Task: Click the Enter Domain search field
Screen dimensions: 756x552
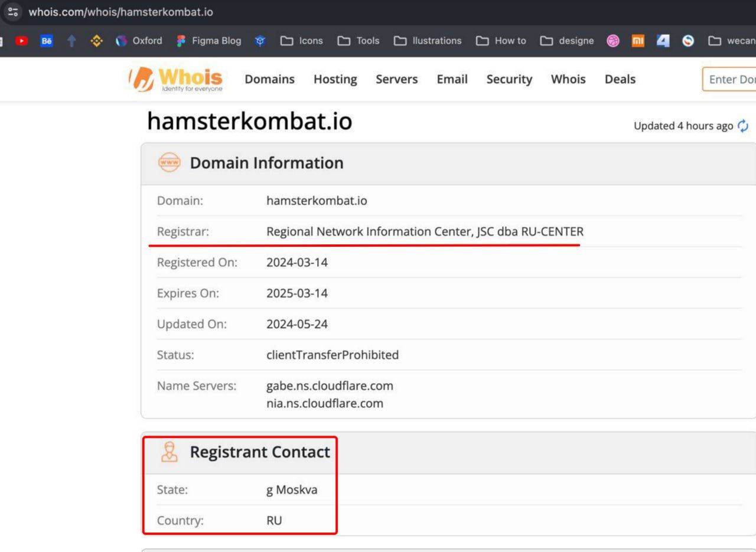Action: [x=731, y=79]
